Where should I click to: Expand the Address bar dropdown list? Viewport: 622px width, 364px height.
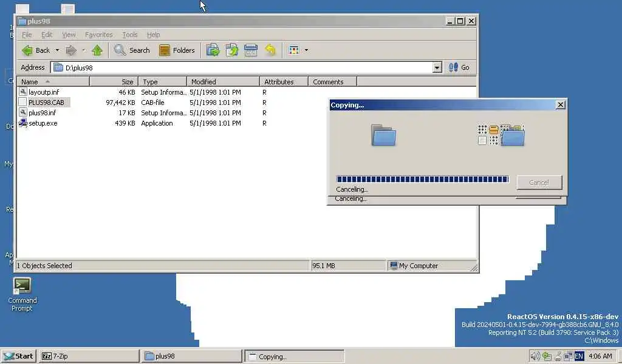437,67
